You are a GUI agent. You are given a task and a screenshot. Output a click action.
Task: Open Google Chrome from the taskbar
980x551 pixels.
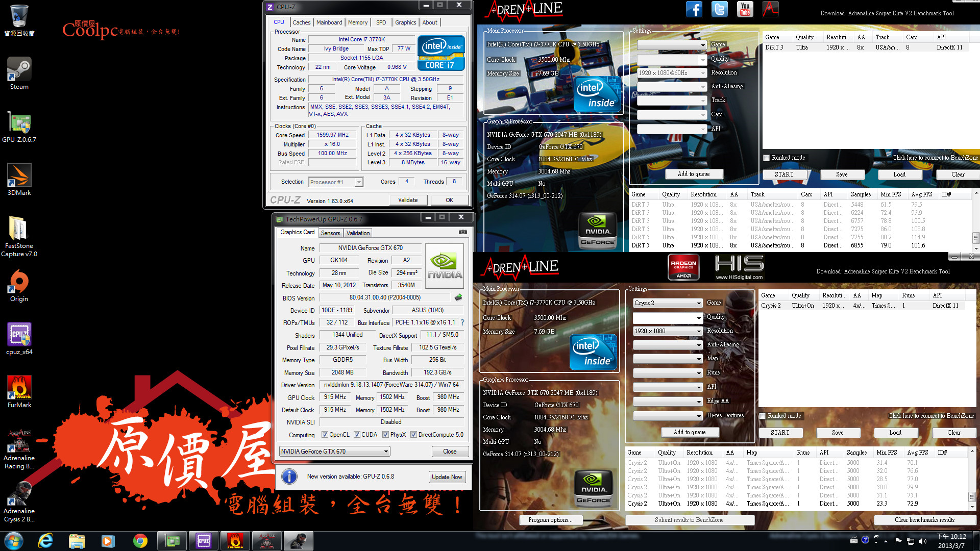[140, 541]
